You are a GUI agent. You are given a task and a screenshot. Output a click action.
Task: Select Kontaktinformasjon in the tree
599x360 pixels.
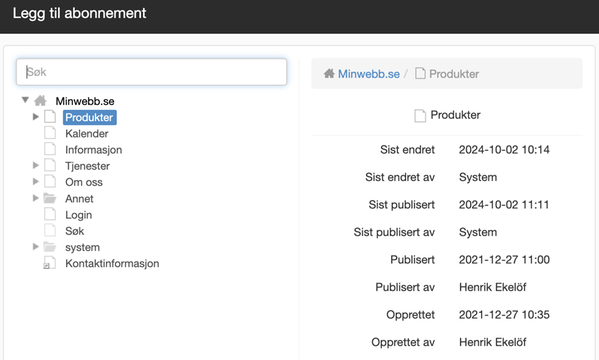click(x=112, y=264)
